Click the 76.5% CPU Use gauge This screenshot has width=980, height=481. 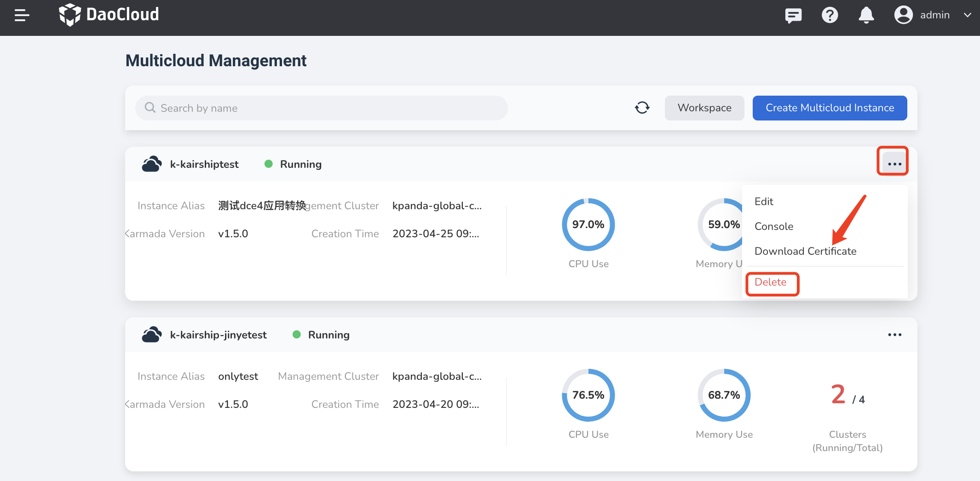coord(588,395)
